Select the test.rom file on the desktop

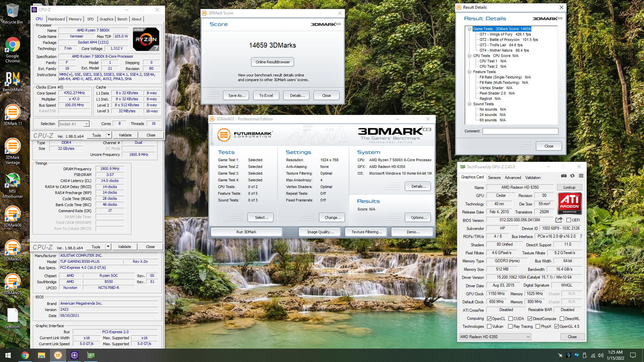12,319
